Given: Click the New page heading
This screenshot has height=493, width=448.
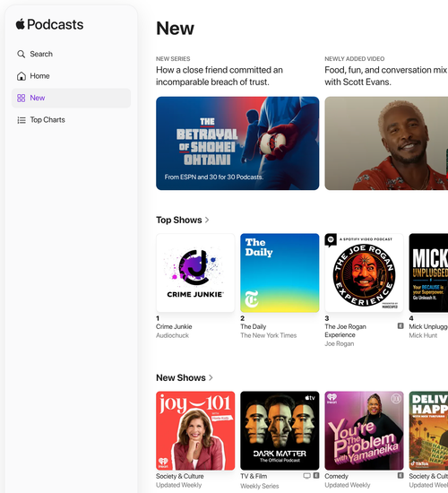Looking at the screenshot, I should click(175, 29).
